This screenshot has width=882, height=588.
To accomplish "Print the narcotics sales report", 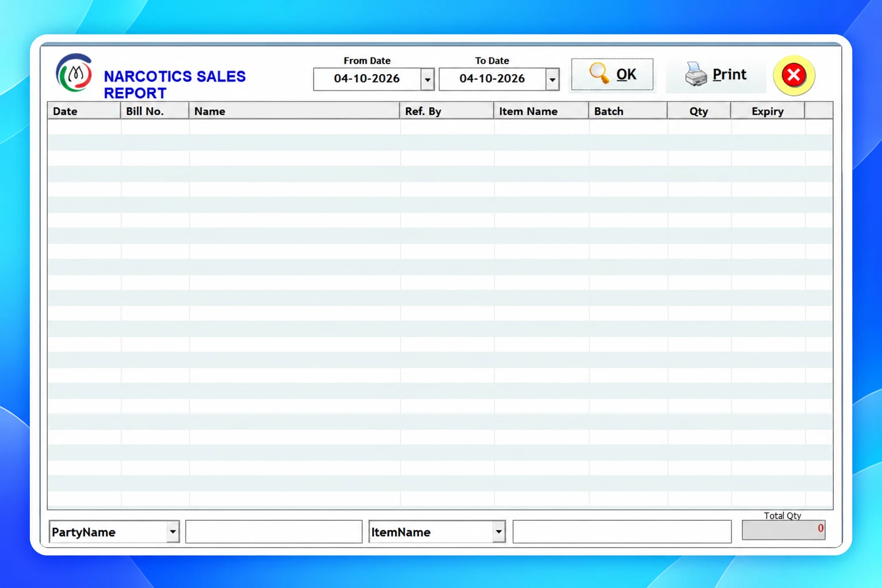I will [716, 75].
